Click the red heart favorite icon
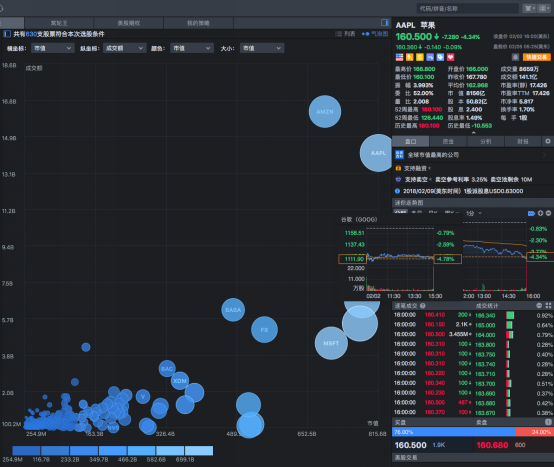Screen dimensions: 554x467 pos(450,57)
